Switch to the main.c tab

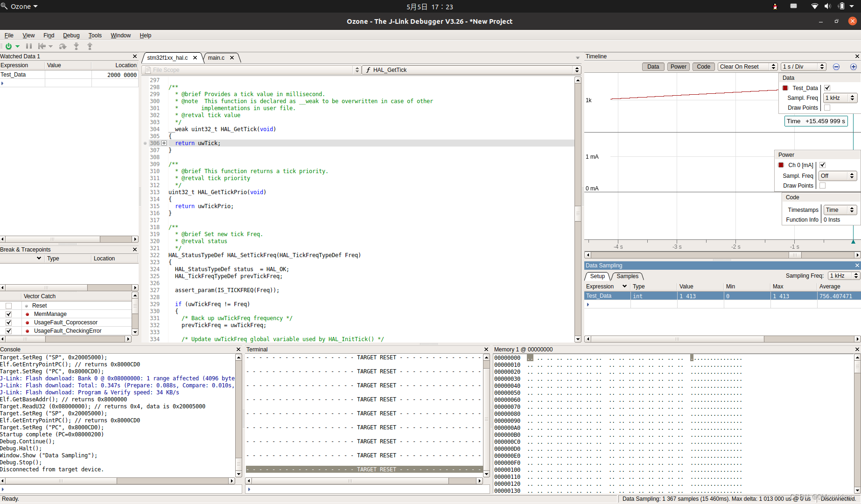(216, 58)
